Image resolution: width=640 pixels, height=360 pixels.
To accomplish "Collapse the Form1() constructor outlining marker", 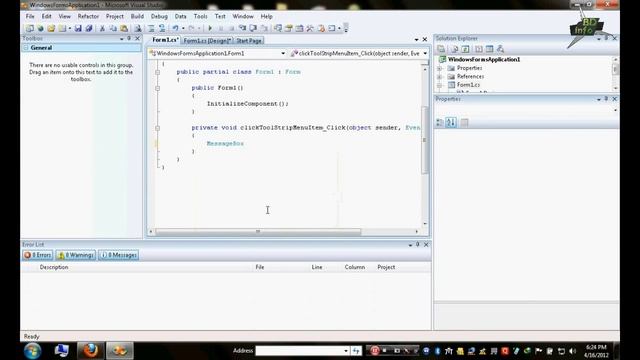I will [x=157, y=88].
